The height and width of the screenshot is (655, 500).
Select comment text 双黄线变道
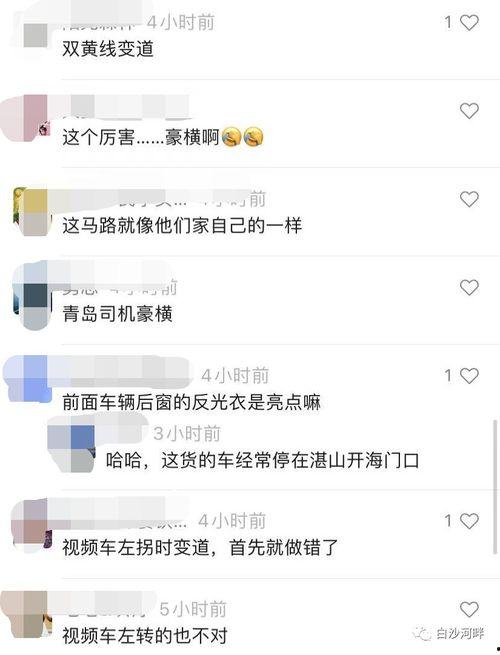point(108,49)
